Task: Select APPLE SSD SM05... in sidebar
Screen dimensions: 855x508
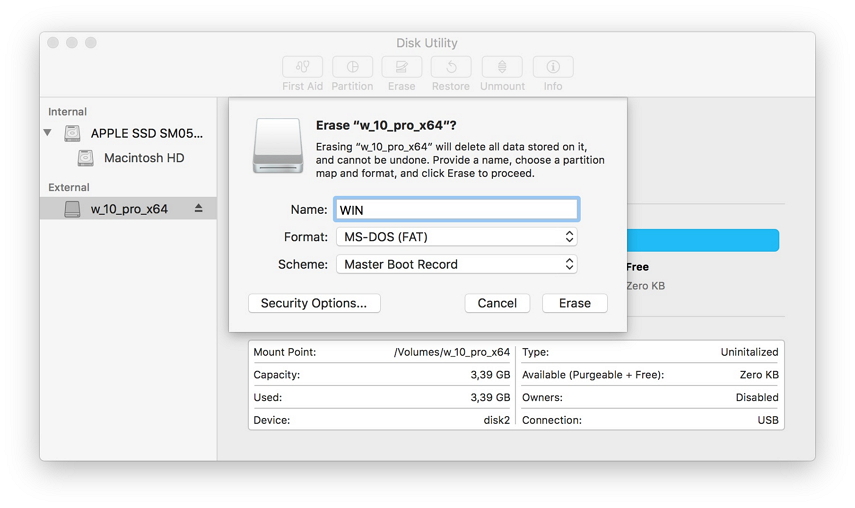Action: [x=129, y=133]
